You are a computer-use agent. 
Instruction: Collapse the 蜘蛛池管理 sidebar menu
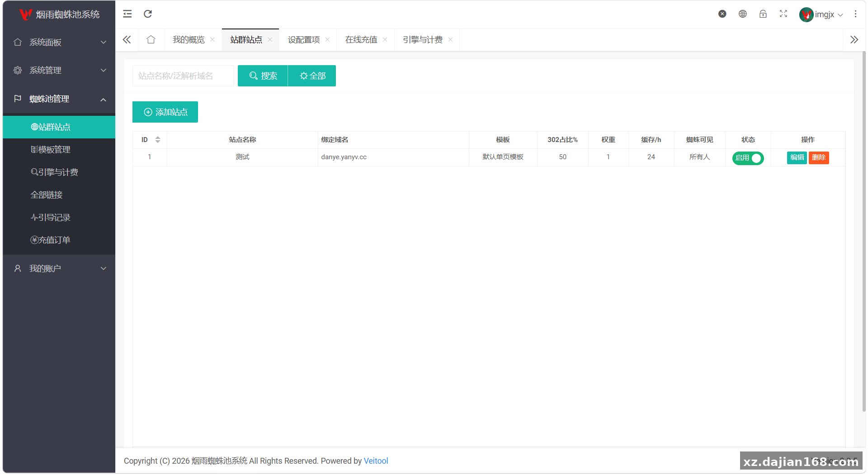(59, 99)
